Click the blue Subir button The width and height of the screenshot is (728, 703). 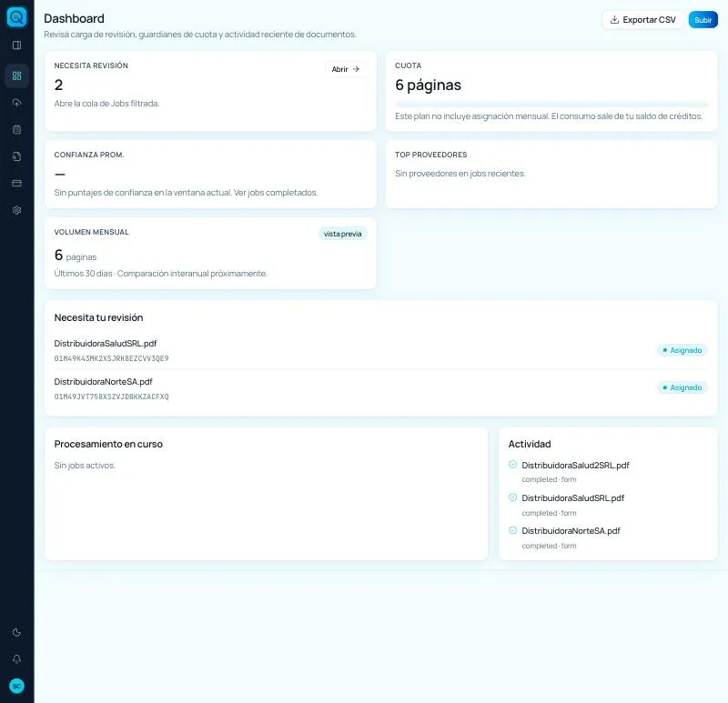pos(703,19)
